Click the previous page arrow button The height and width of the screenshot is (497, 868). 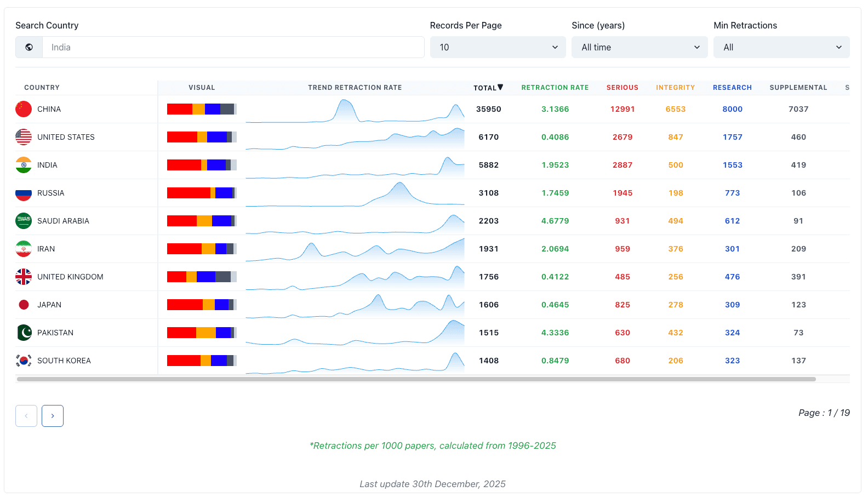pos(26,416)
